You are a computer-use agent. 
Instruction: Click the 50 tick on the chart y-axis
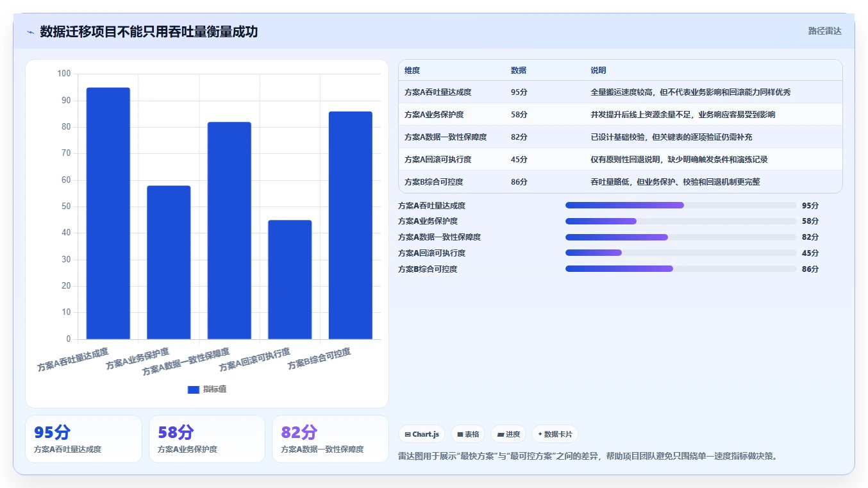click(x=66, y=206)
